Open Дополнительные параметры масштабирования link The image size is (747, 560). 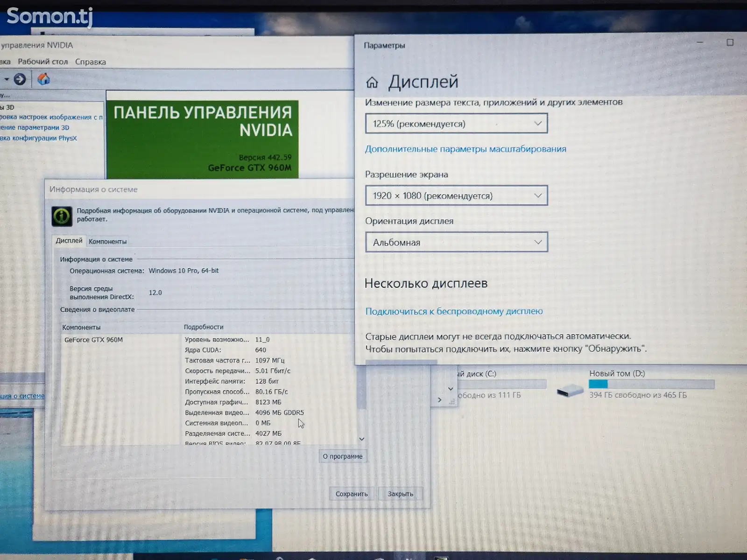[x=465, y=149]
